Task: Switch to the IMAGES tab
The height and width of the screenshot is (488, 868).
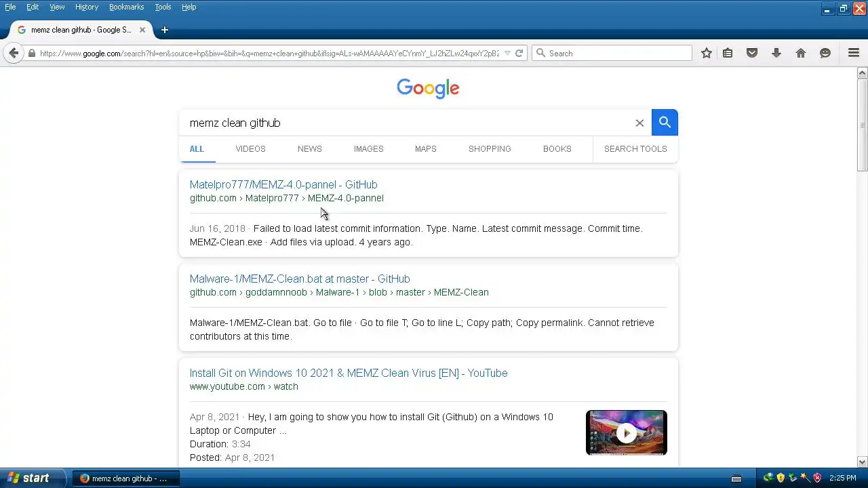Action: [x=369, y=149]
